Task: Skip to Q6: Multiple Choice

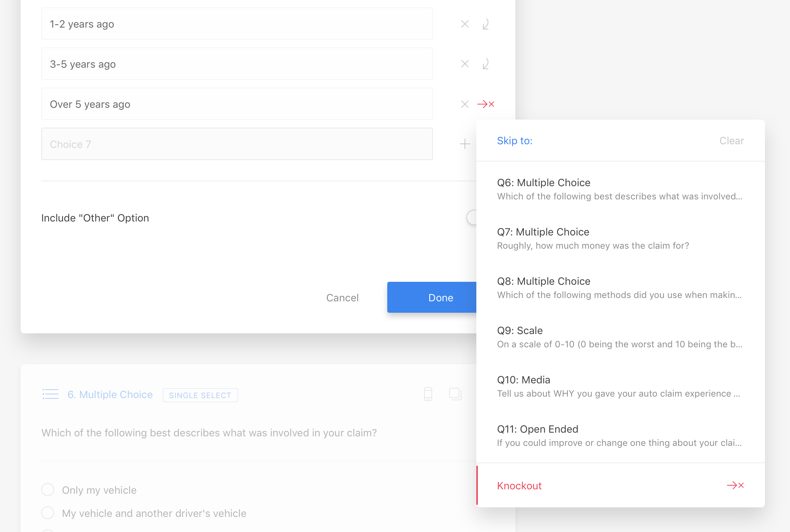Action: (x=620, y=189)
